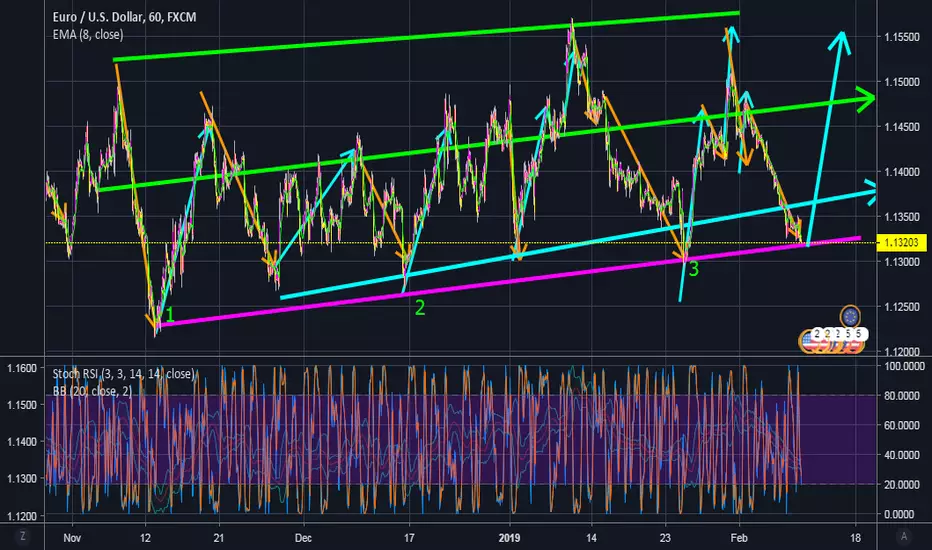932x550 pixels.
Task: Open the leftmost US flag event marker
Action: click(808, 342)
